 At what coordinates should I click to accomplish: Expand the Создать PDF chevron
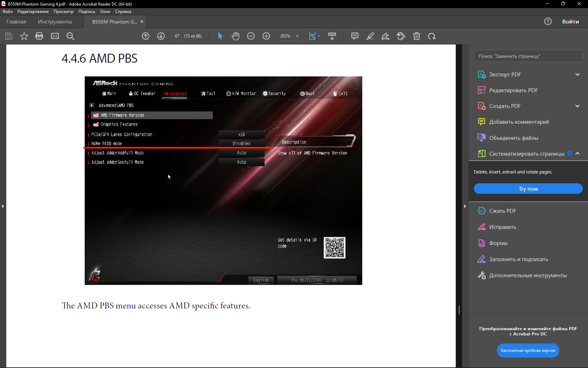point(577,106)
